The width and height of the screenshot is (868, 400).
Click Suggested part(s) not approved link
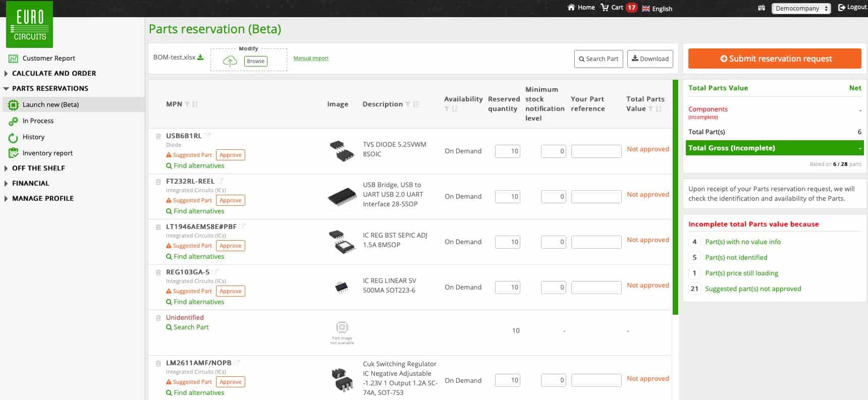click(753, 289)
